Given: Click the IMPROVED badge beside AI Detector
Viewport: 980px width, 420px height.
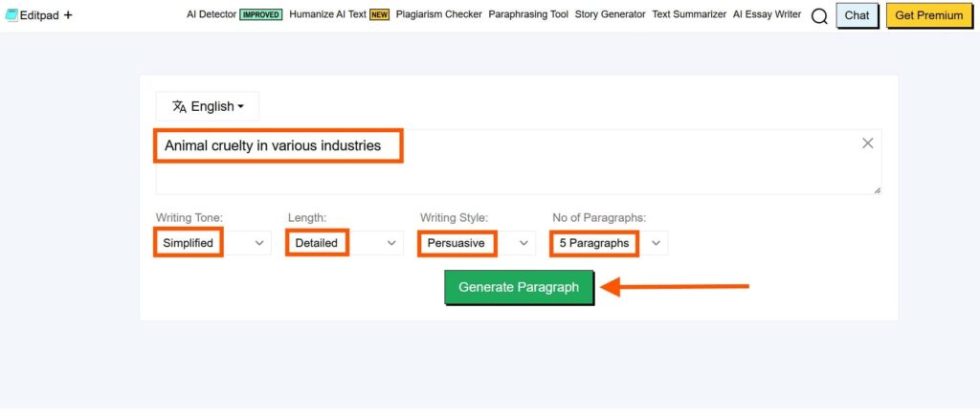Looking at the screenshot, I should coord(261,14).
